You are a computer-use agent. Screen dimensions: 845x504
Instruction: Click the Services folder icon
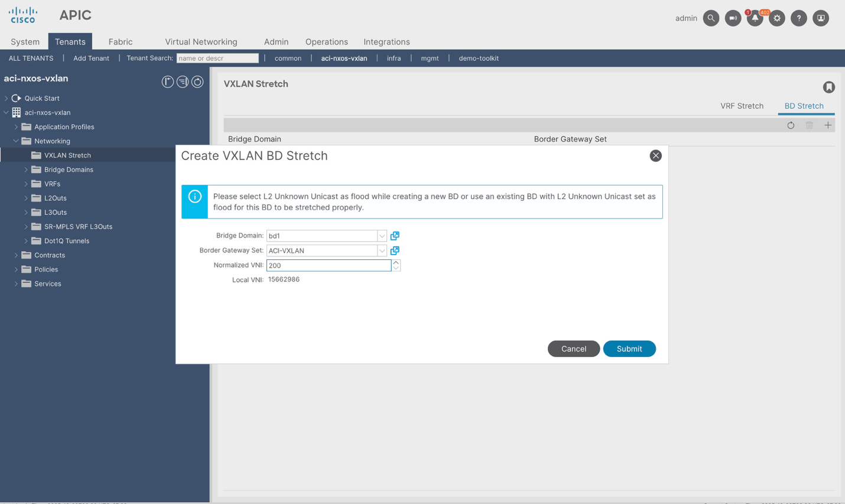pyautogui.click(x=26, y=284)
